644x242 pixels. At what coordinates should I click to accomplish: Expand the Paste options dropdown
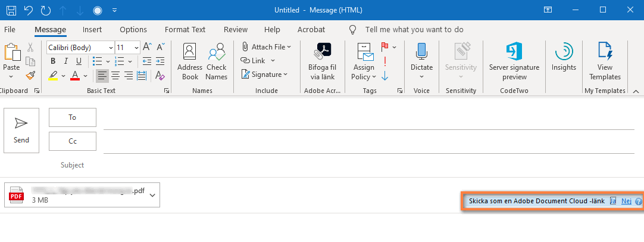[x=11, y=76]
